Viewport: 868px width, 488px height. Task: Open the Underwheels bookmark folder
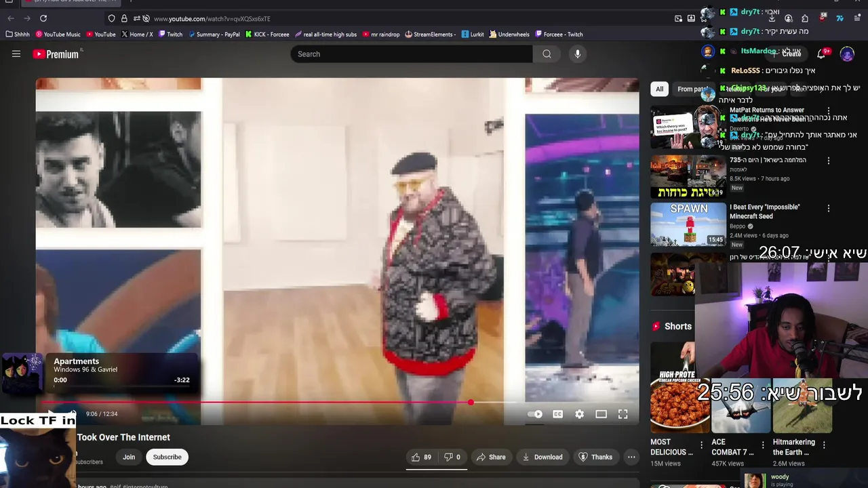pyautogui.click(x=509, y=34)
